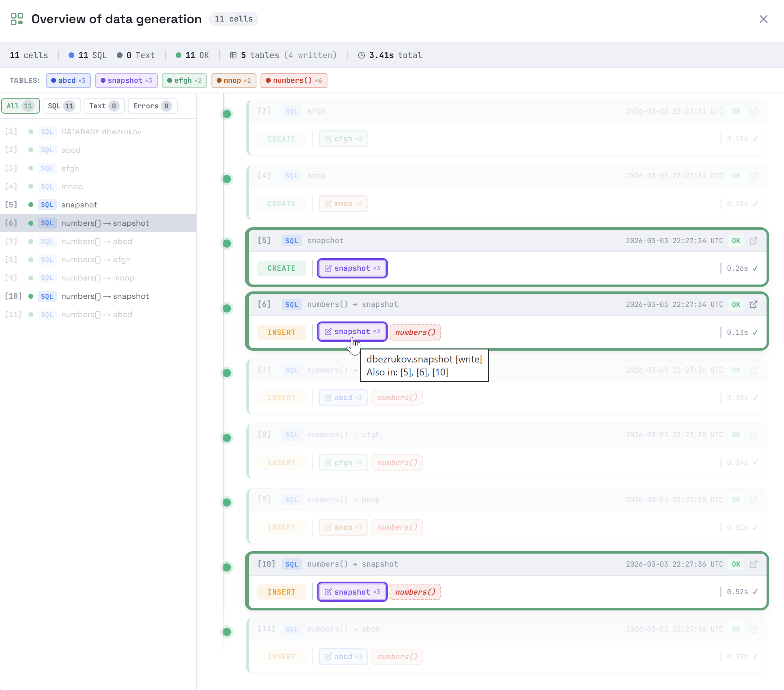Screen dimensions: 784x690
Task: Filter by numbers() ×6 table chip in header
Action: tap(294, 80)
